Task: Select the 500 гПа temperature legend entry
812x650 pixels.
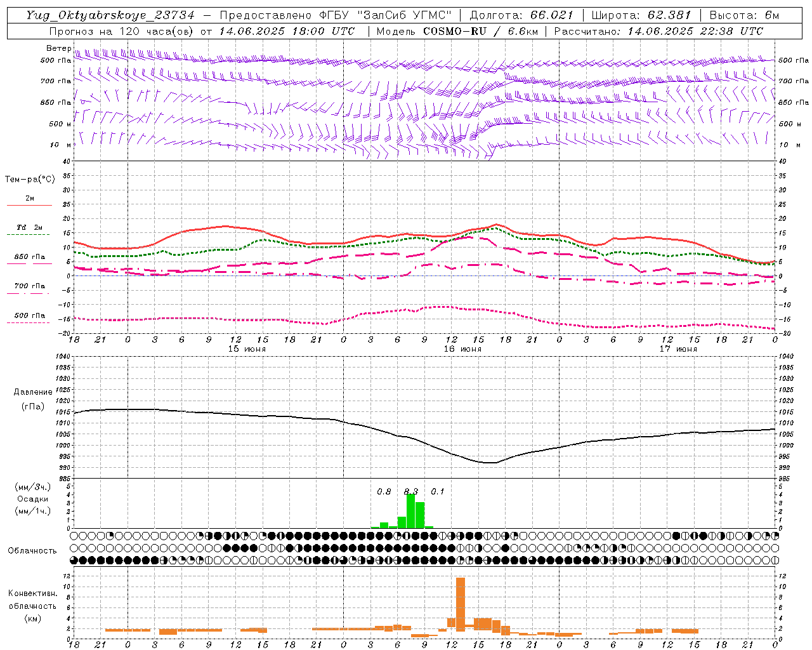Action: pyautogui.click(x=30, y=315)
